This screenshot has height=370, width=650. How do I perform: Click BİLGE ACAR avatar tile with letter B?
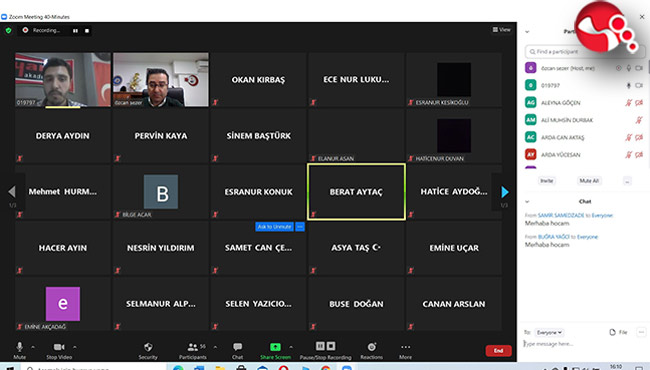click(161, 191)
